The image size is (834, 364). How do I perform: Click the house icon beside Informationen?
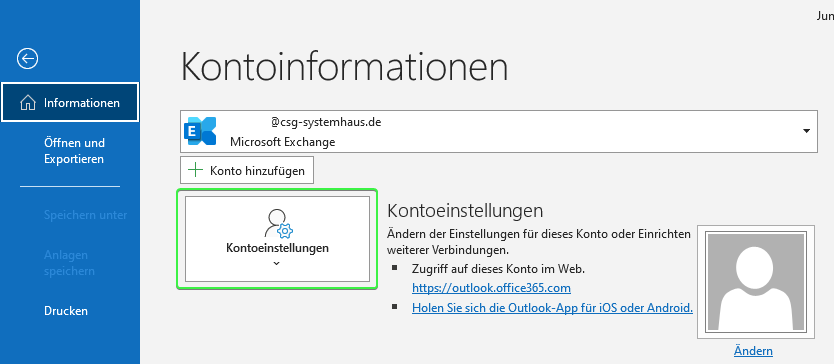(28, 103)
